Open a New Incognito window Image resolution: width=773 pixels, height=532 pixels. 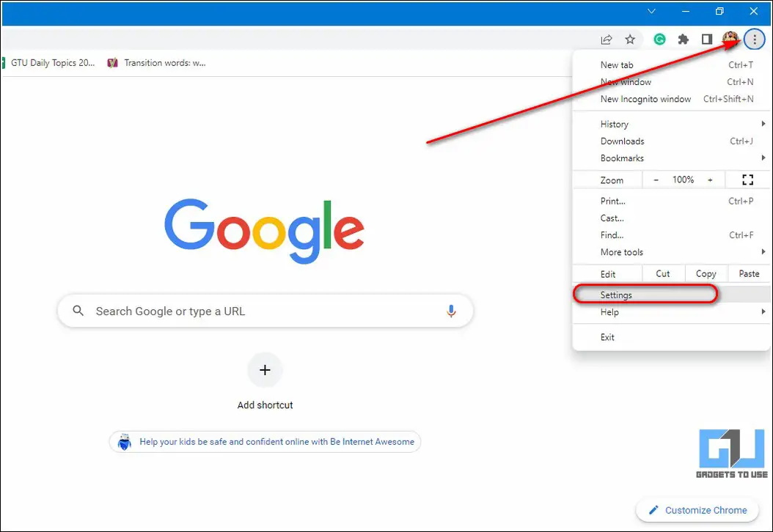tap(671, 99)
